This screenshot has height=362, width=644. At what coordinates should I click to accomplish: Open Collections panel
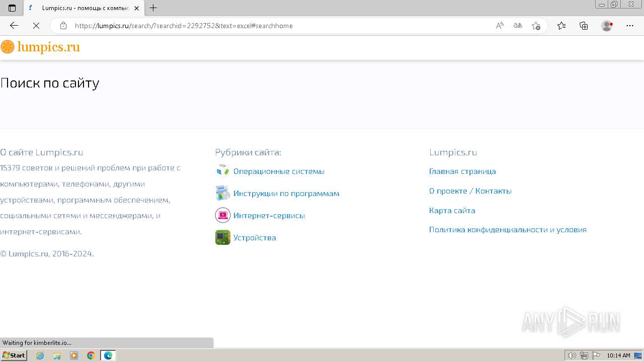tap(584, 26)
